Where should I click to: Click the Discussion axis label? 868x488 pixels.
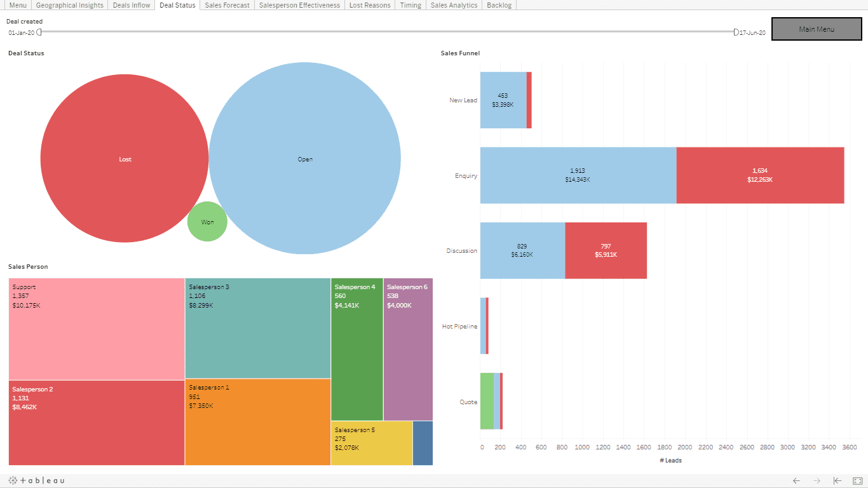(462, 251)
